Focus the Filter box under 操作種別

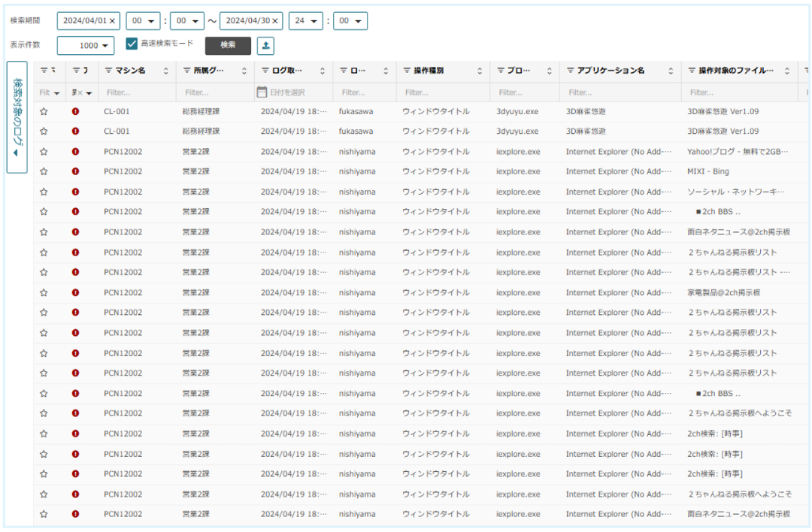click(443, 92)
